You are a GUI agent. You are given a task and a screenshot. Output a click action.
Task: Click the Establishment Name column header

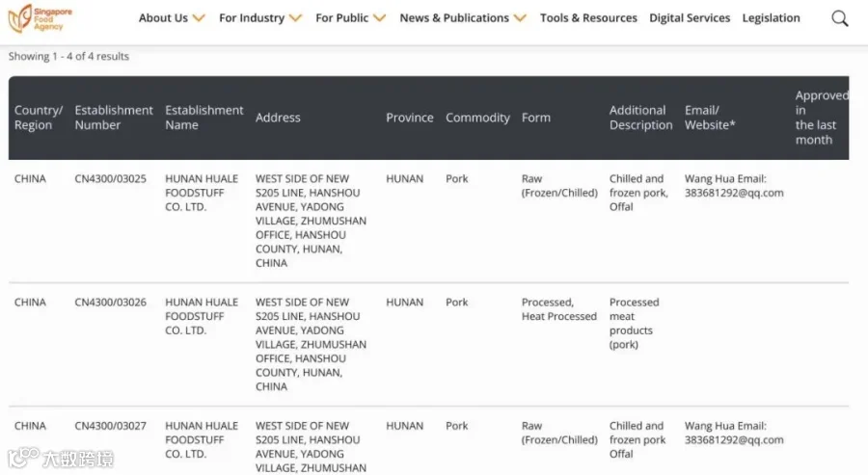click(x=203, y=118)
